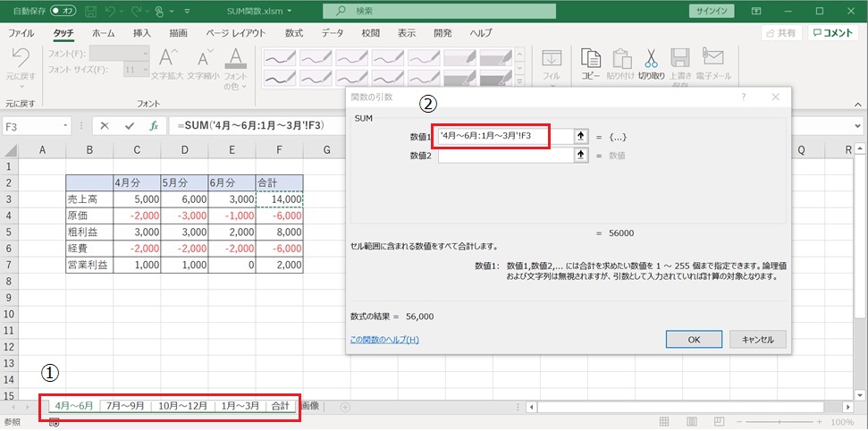Image resolution: width=868 pixels, height=431 pixels.
Task: Toggle the AutoSave (自動保存) switch
Action: click(63, 11)
